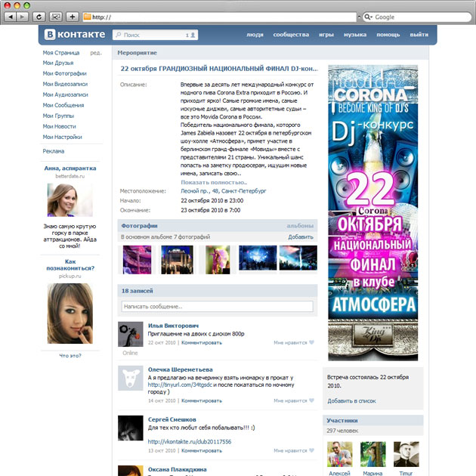Like Сергей Смешков's post with the heart
Image resolution: width=476 pixels, height=476 pixels.
[x=311, y=450]
